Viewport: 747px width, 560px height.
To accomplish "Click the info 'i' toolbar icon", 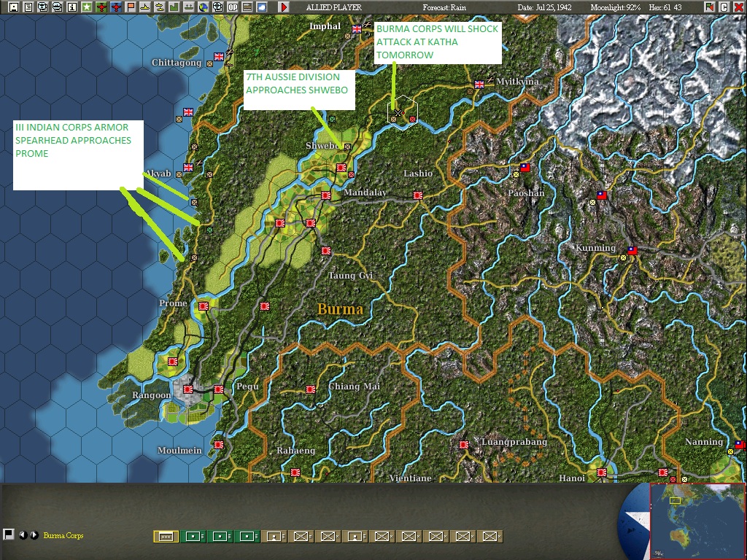I will [x=72, y=7].
